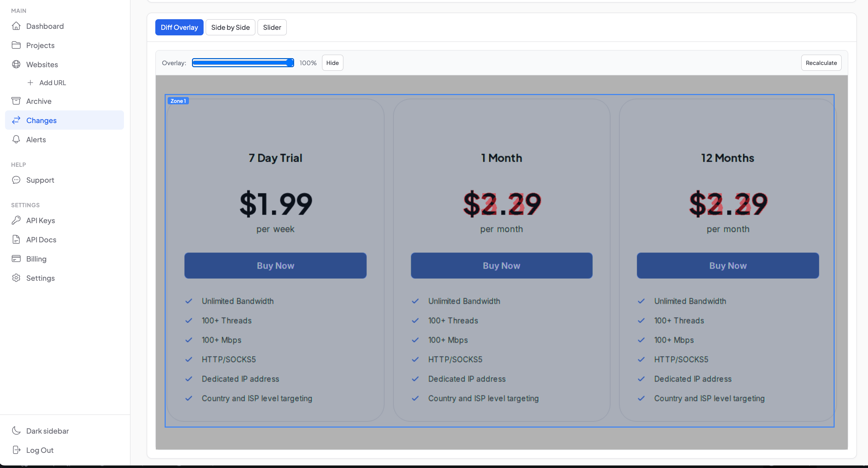Click Unlimited Bandwidth in 1 Month card
The image size is (868, 468).
point(464,301)
